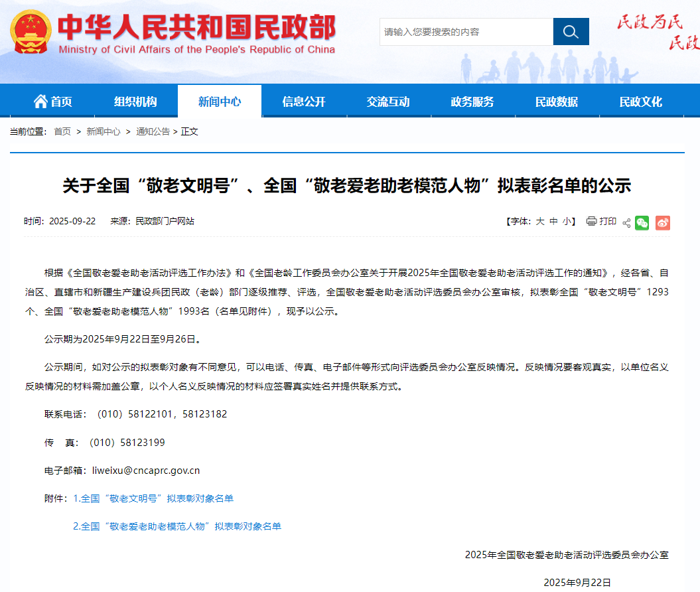Image resolution: width=700 pixels, height=592 pixels.
Task: Set font size to large (大)
Action: (540, 222)
